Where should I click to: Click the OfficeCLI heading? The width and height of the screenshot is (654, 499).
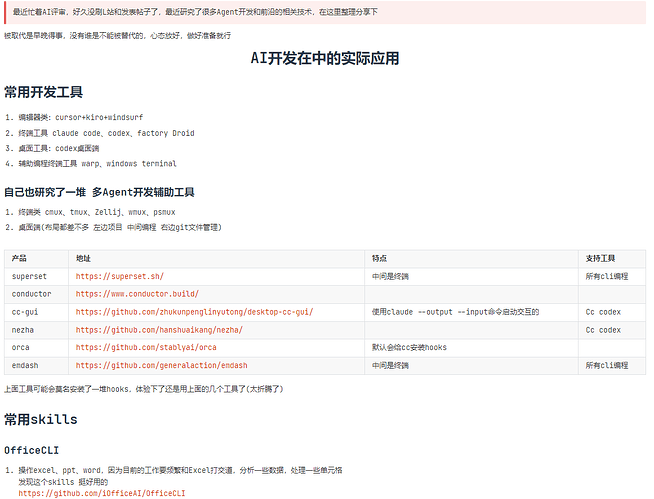tap(32, 450)
